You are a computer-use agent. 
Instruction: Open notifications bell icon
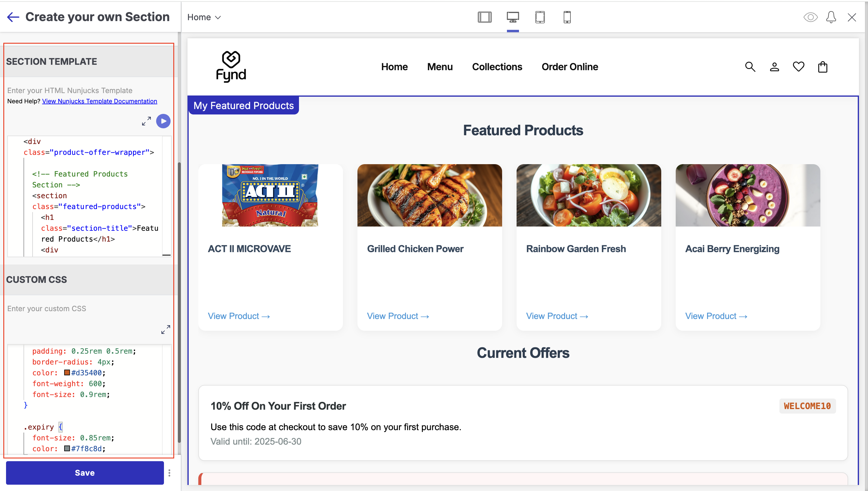[x=831, y=17]
